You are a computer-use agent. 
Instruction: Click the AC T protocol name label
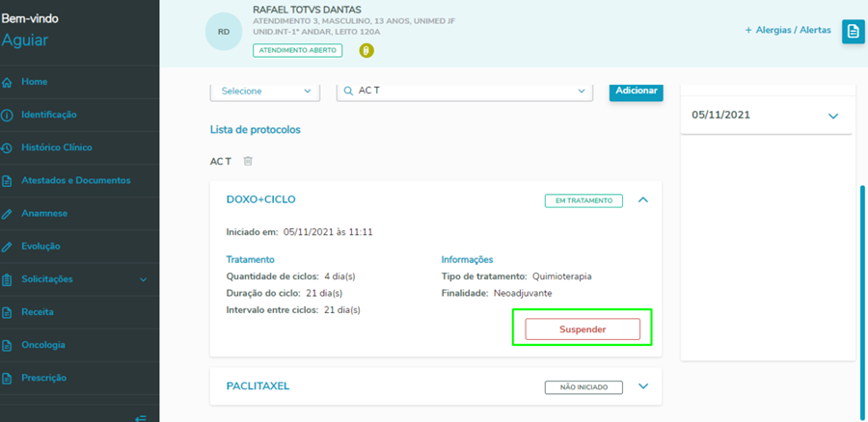[220, 162]
